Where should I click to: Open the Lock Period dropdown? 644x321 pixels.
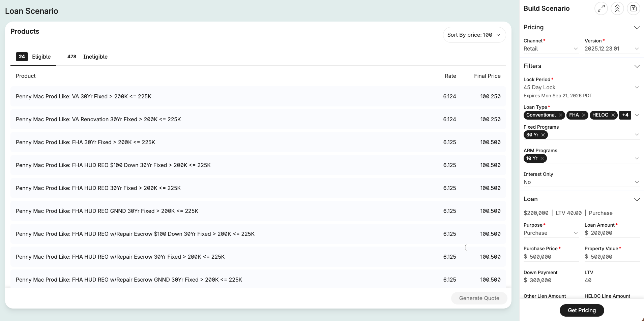click(x=582, y=88)
